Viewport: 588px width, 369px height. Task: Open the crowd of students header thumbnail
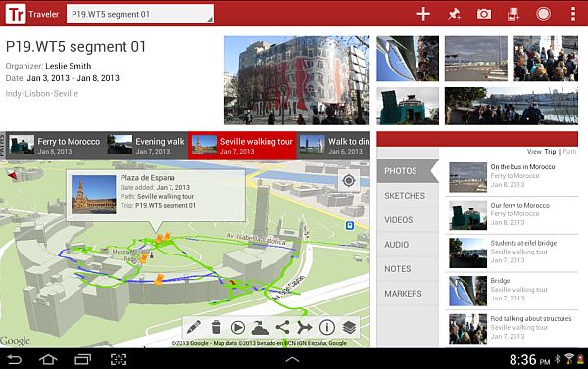545,59
